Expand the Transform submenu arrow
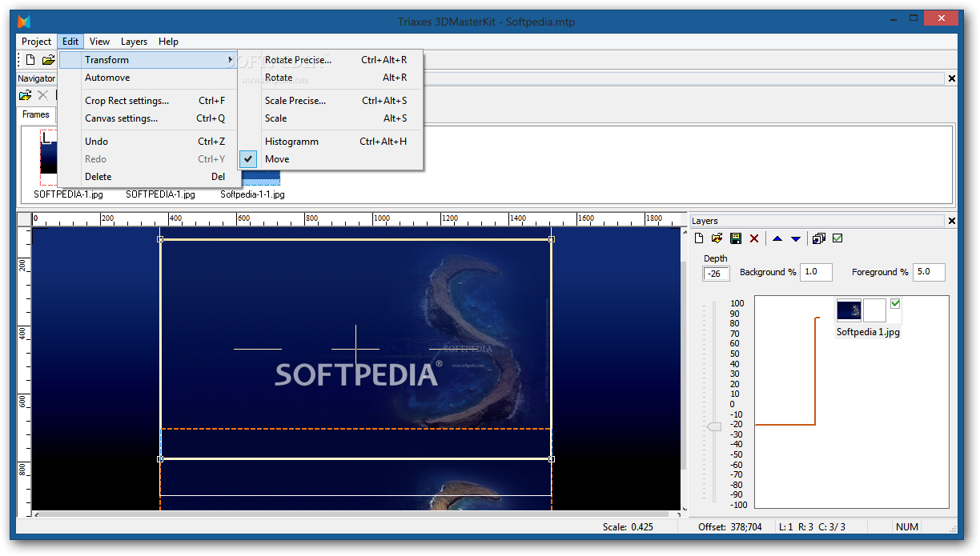This screenshot has height=556, width=980. (x=230, y=60)
